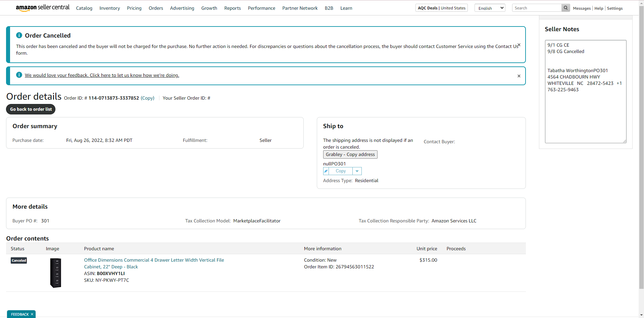Click Grabley - Copy address button
This screenshot has width=644, height=318.
click(350, 154)
